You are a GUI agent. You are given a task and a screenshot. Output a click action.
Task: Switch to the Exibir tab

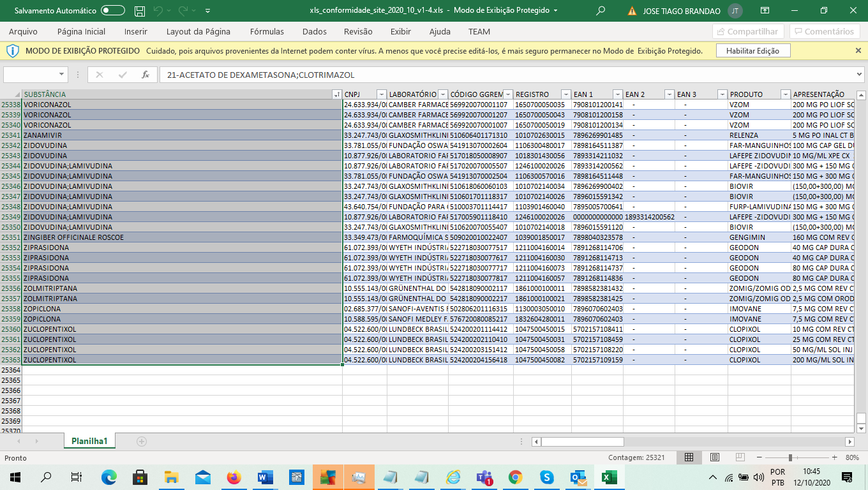coord(401,31)
